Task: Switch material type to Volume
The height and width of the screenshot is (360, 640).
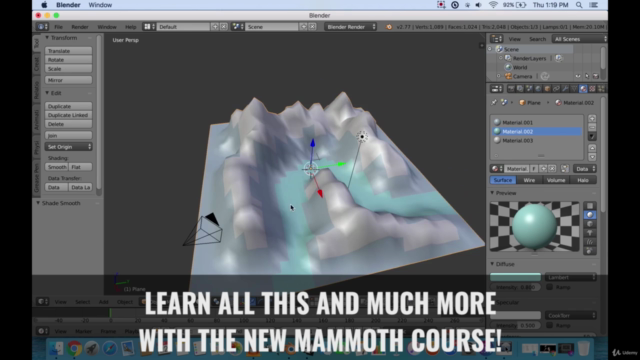Action: pos(556,180)
